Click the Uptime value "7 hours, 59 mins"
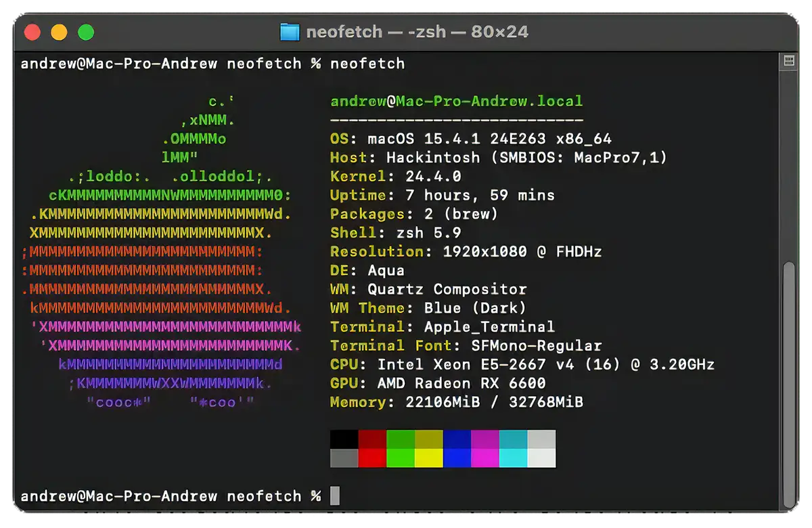This screenshot has height=528, width=812. coord(480,196)
